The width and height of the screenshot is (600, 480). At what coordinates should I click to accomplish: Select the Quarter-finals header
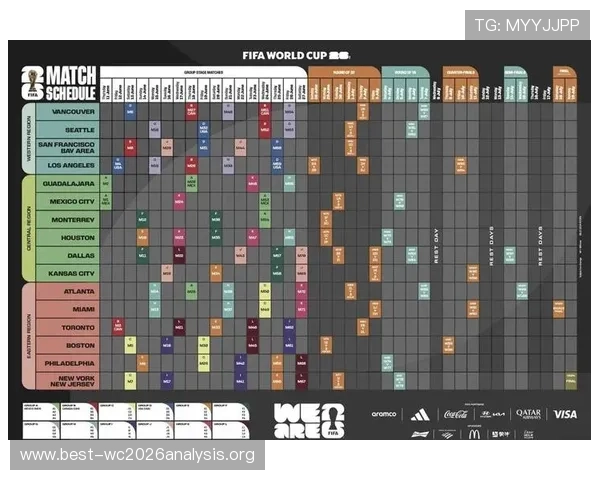[x=461, y=72]
